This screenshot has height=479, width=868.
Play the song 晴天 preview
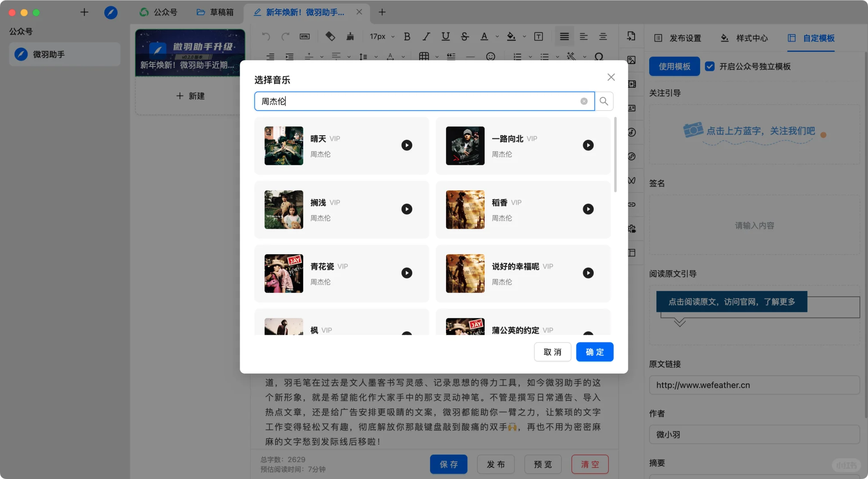tap(406, 145)
